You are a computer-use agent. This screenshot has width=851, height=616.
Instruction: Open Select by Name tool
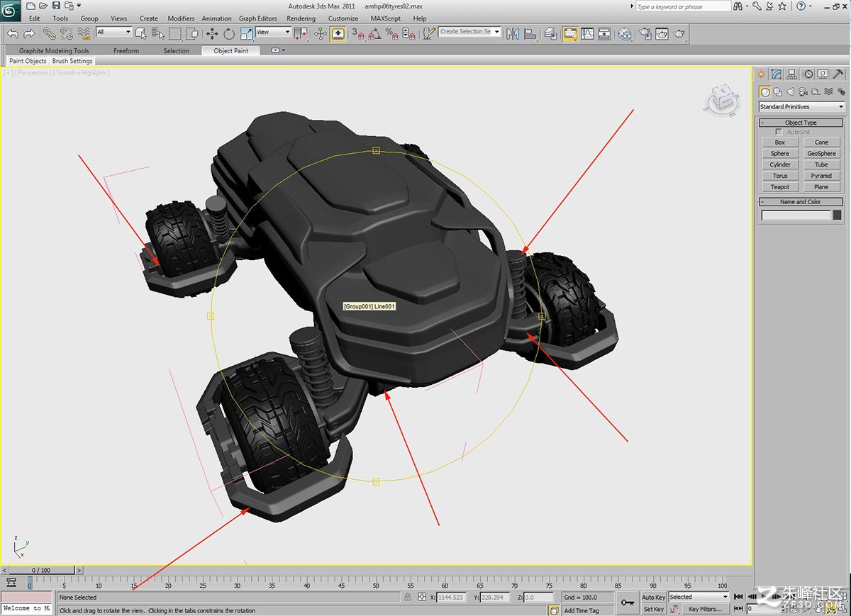157,33
